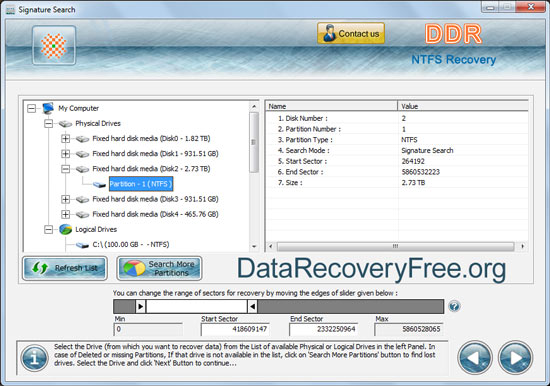Click the slider's left start handle
This screenshot has width=550, height=386.
140,306
